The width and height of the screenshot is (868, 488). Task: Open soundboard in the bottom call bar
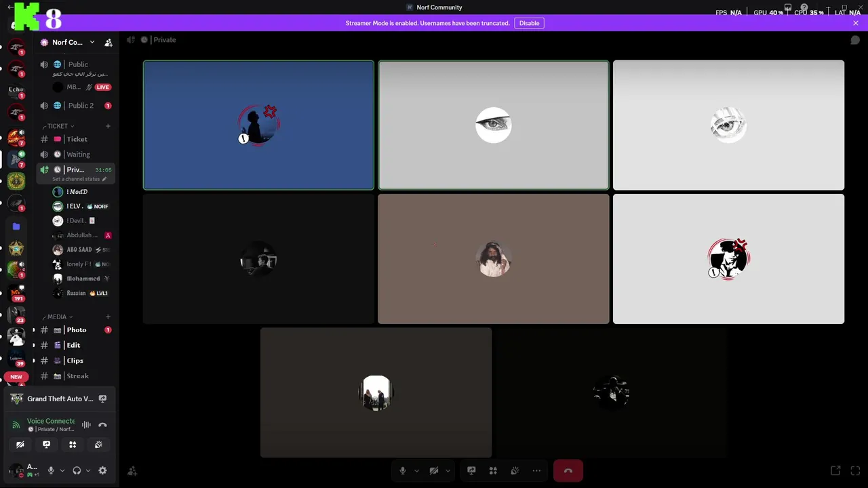(x=515, y=471)
